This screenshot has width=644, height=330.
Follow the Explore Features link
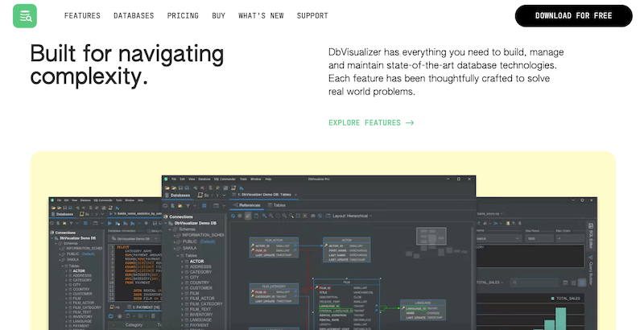pos(371,122)
